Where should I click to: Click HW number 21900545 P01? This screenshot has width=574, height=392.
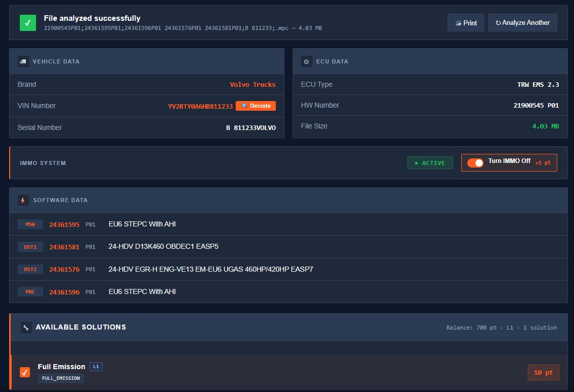[536, 106]
